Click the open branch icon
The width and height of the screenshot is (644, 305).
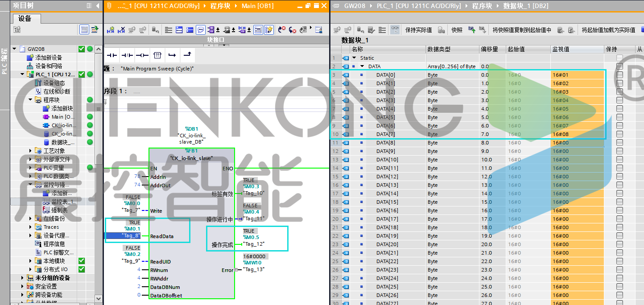(172, 55)
